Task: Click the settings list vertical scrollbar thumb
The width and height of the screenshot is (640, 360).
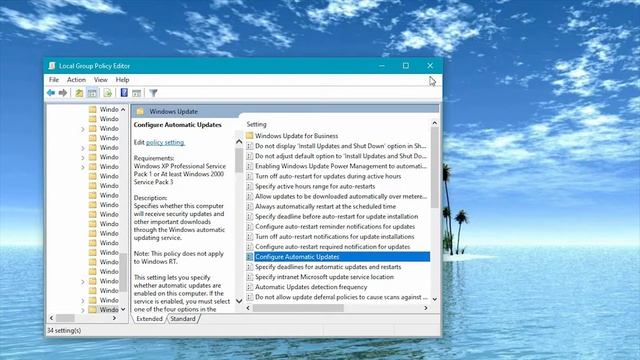Action: pyautogui.click(x=435, y=167)
